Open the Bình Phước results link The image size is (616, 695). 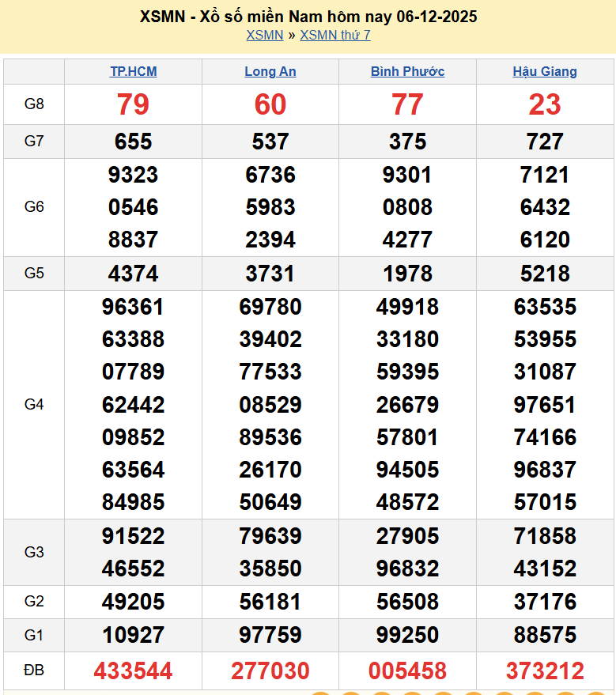(407, 71)
